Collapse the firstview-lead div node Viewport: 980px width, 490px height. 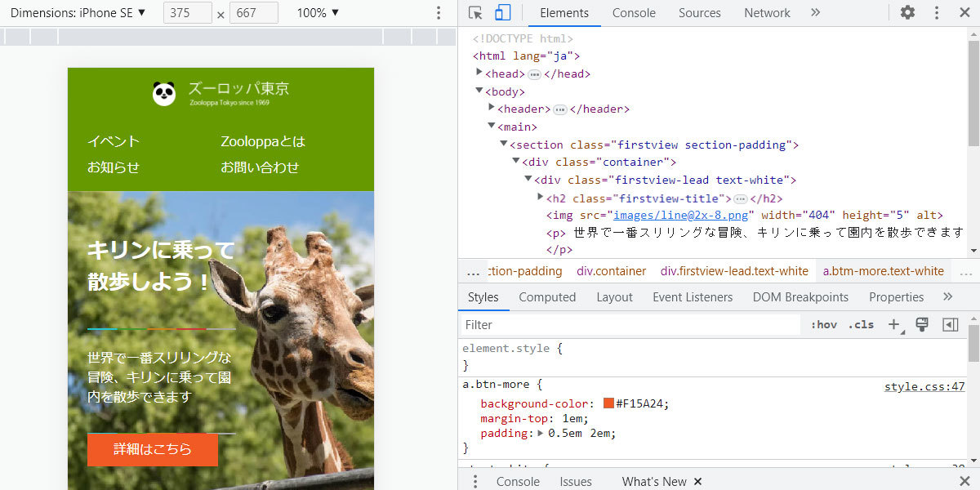click(529, 179)
